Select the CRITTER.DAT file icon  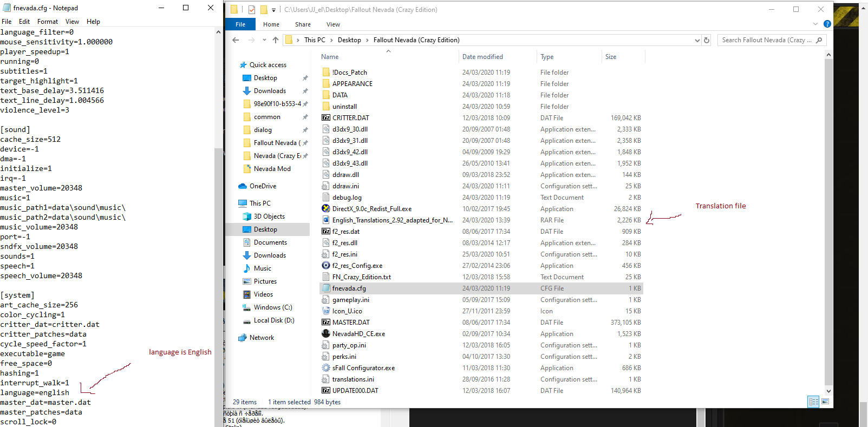(326, 117)
